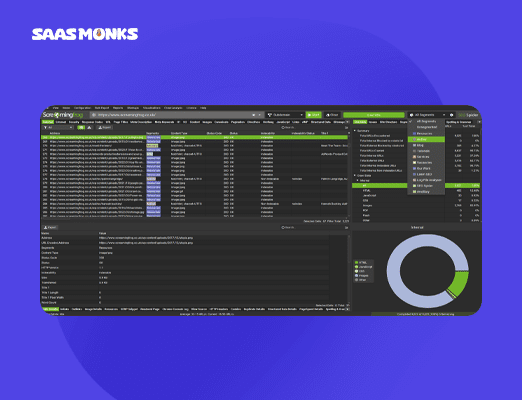Screen dimensions: 522x400
Task: Switch to the Inlinks bottom tab
Action: 65,309
